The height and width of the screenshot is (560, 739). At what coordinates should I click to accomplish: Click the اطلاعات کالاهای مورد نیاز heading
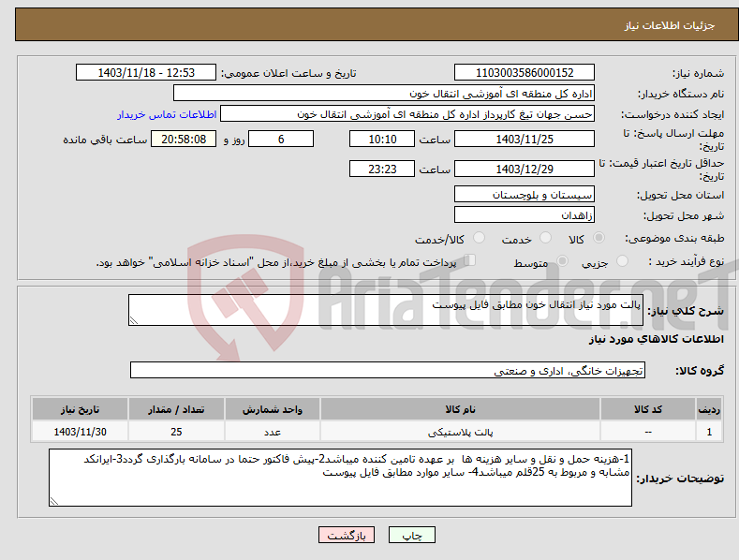coord(656,339)
